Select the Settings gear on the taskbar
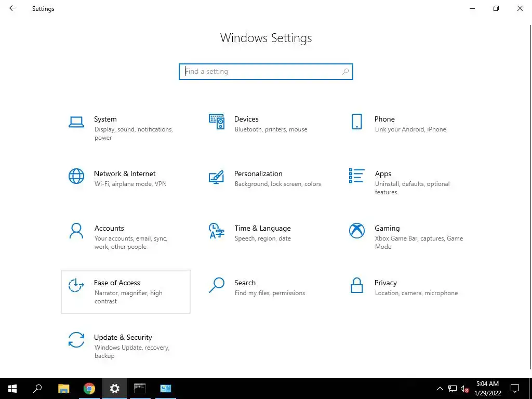The width and height of the screenshot is (532, 399). tap(115, 389)
